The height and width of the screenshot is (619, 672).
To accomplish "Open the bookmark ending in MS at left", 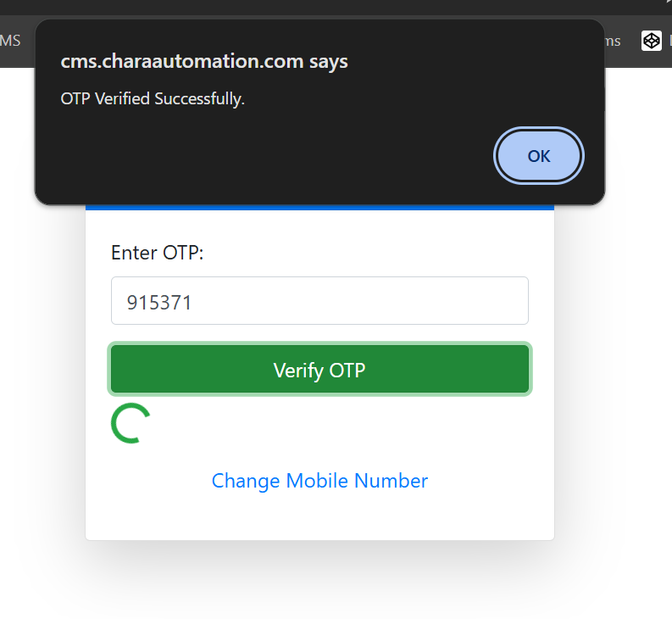I will (x=10, y=40).
